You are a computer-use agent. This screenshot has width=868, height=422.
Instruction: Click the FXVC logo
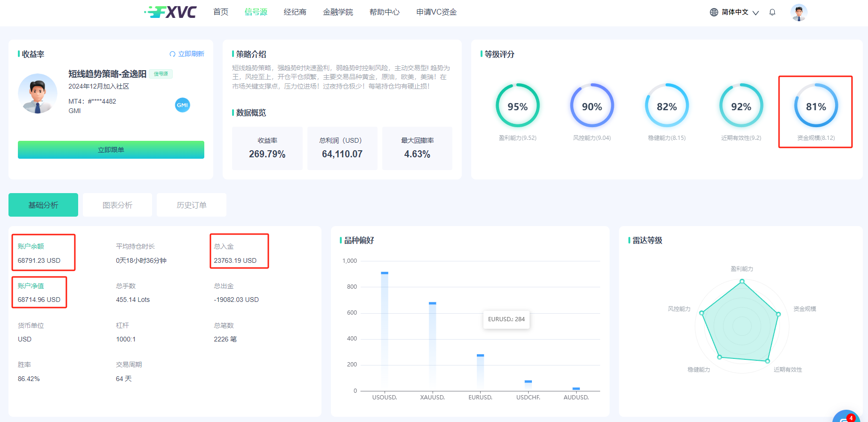coord(170,12)
